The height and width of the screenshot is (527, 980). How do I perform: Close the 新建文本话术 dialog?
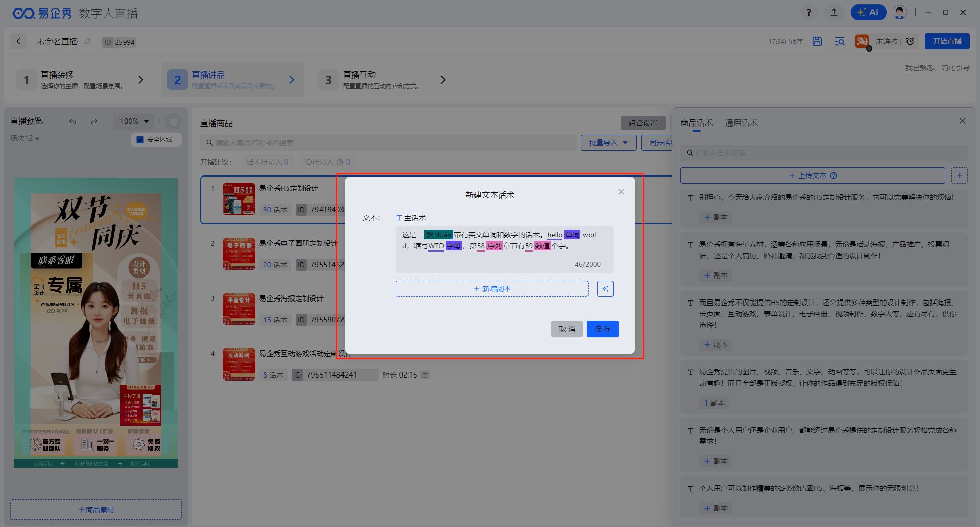pyautogui.click(x=621, y=192)
